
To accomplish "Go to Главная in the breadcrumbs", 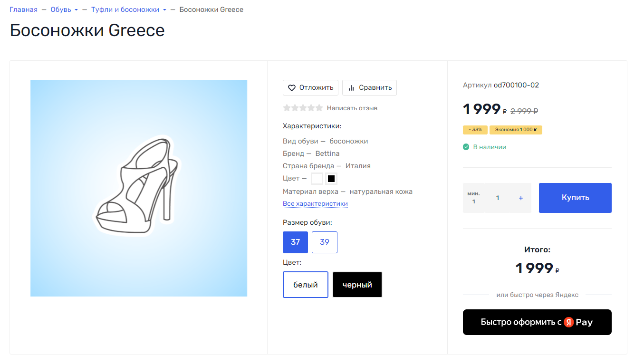I will [x=23, y=10].
